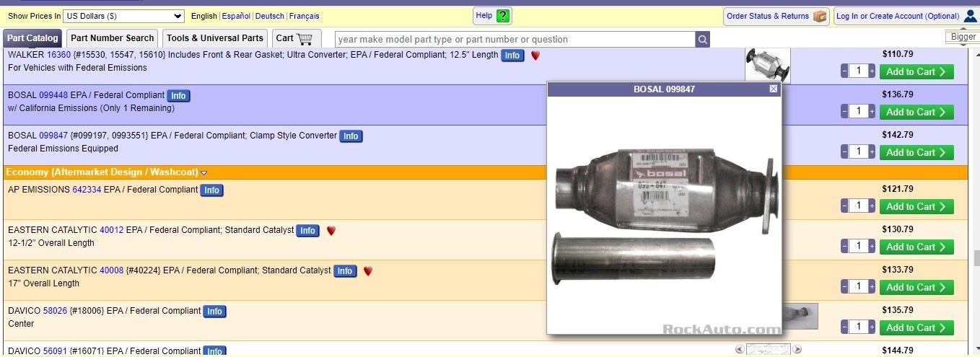980x357 pixels.
Task: Open part number link 40008
Action: click(x=111, y=270)
